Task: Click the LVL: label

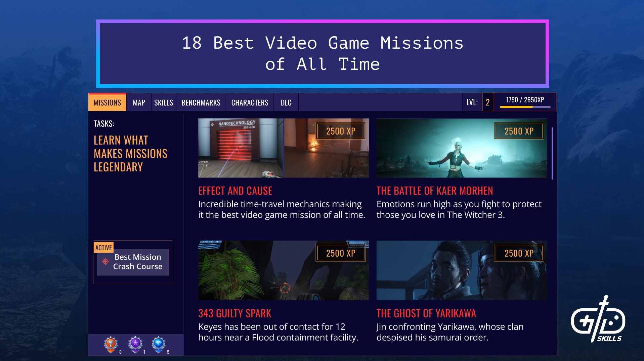Action: tap(472, 102)
